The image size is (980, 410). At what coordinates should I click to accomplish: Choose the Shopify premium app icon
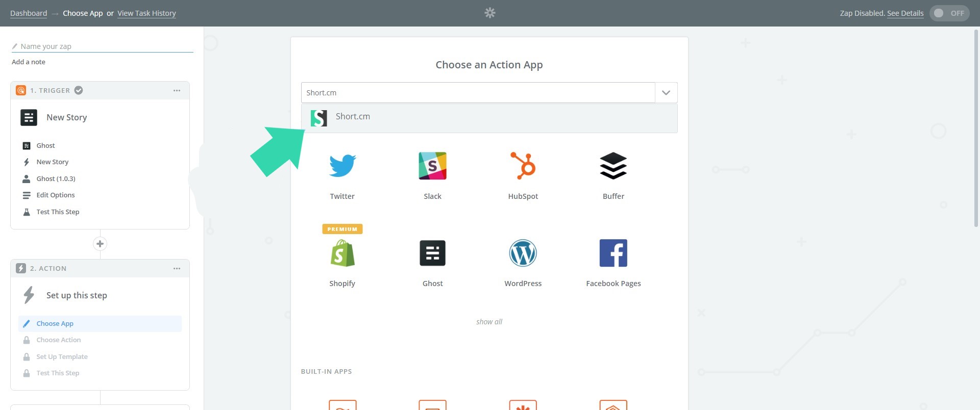(342, 253)
